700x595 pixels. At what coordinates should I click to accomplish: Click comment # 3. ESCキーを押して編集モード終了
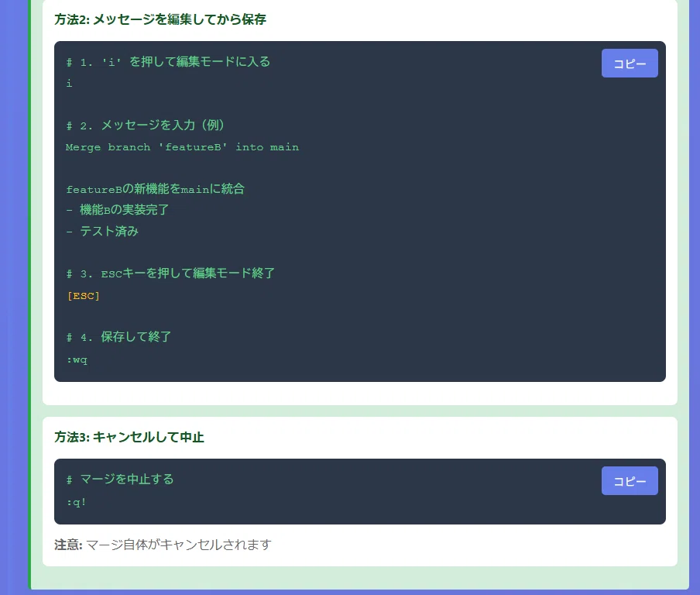coord(170,273)
